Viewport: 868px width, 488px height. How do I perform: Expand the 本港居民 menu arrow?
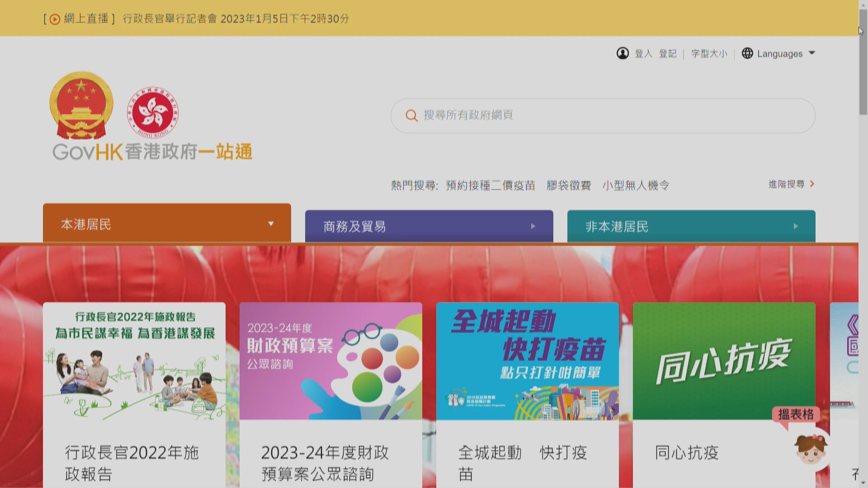point(271,224)
